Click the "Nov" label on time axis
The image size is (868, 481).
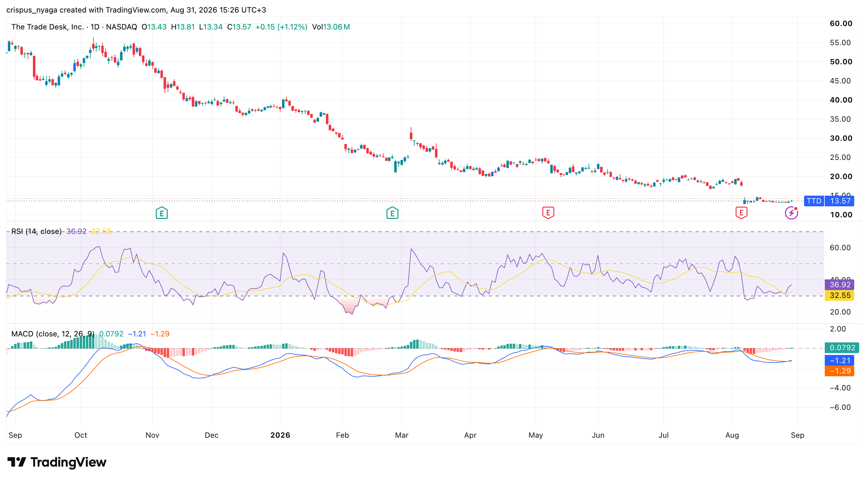click(x=152, y=436)
